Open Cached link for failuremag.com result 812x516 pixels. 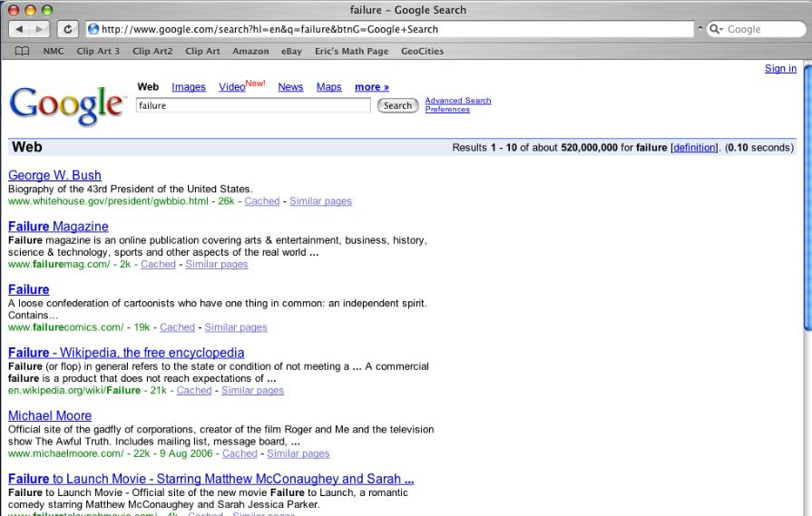tap(158, 264)
